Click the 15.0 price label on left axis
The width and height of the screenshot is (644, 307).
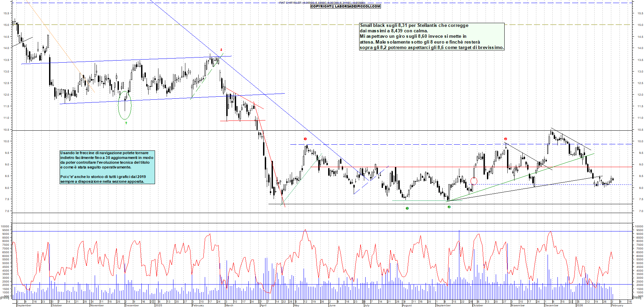[6, 25]
